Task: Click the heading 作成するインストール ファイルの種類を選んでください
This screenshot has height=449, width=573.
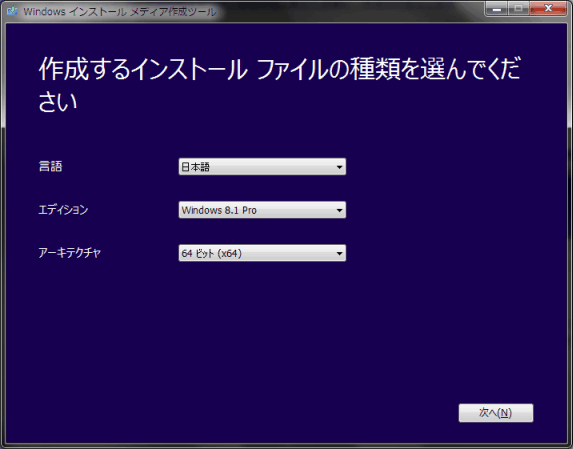Action: coord(280,85)
